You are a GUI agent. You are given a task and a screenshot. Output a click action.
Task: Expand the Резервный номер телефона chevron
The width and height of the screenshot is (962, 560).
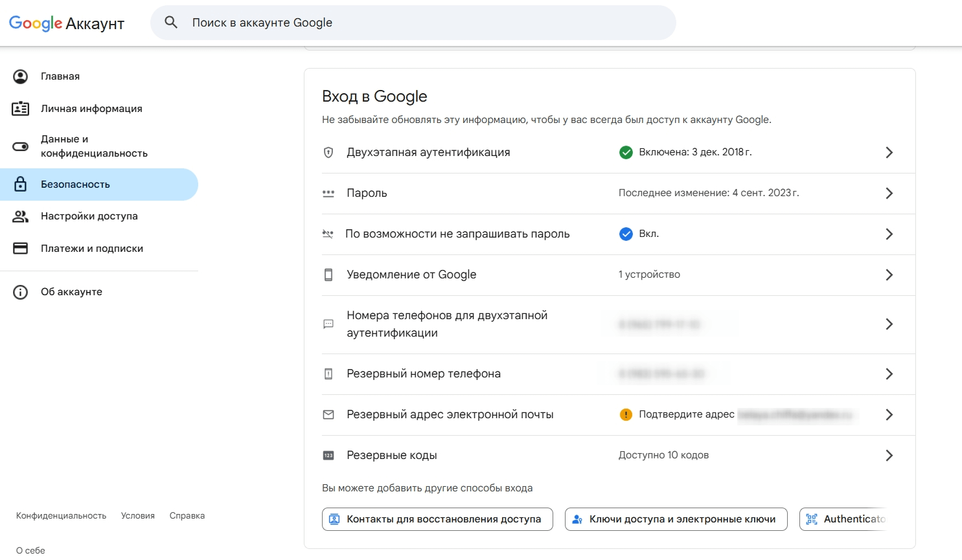click(x=889, y=374)
